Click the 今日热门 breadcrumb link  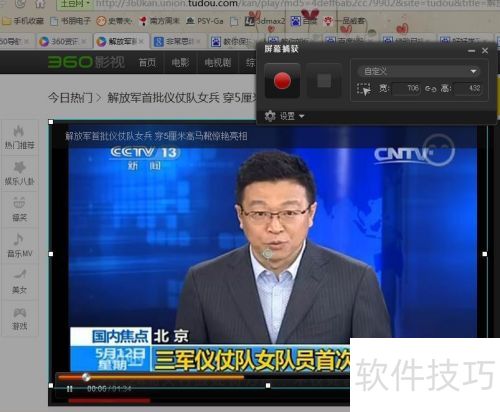pos(70,98)
